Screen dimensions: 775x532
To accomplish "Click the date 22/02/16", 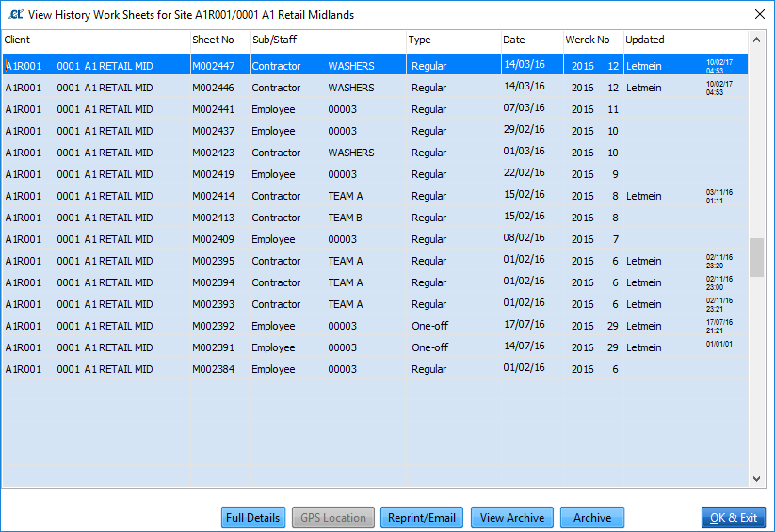I will tap(524, 173).
